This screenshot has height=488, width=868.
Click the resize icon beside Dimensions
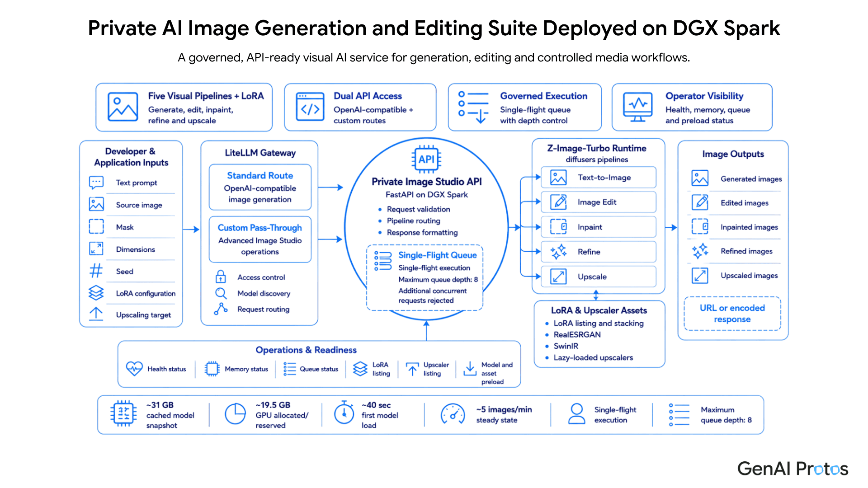tap(96, 249)
